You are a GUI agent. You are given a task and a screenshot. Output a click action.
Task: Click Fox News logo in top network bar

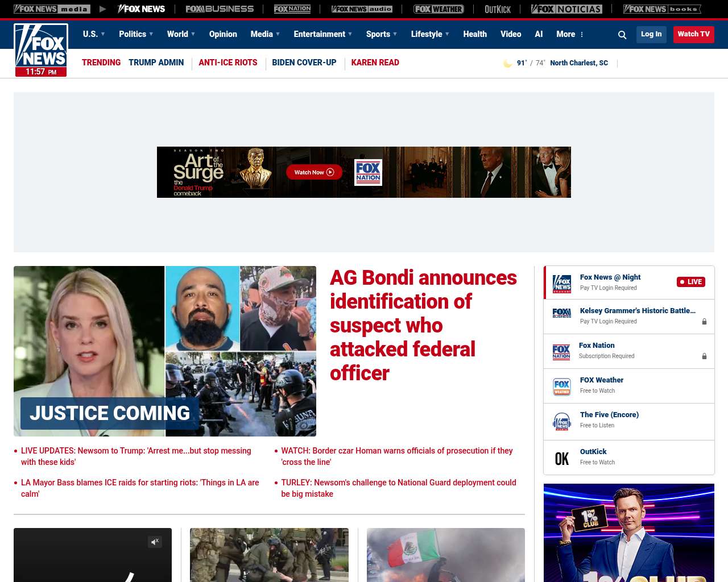tap(141, 9)
